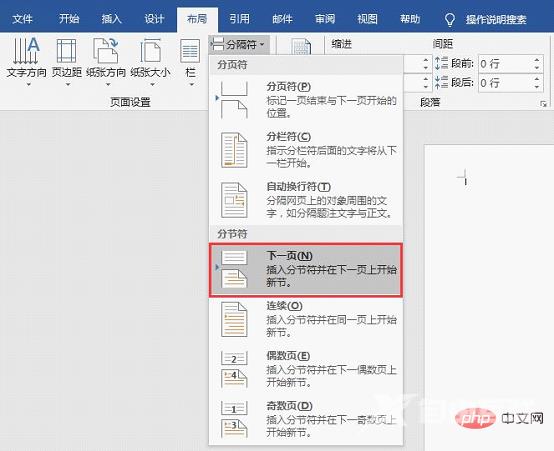Insert a 分栏符(C) column break

click(306, 150)
